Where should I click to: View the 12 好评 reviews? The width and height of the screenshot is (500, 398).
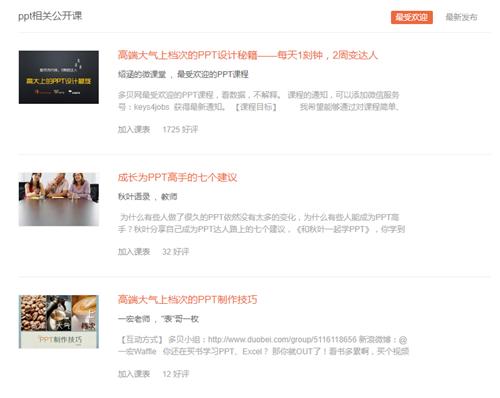176,374
